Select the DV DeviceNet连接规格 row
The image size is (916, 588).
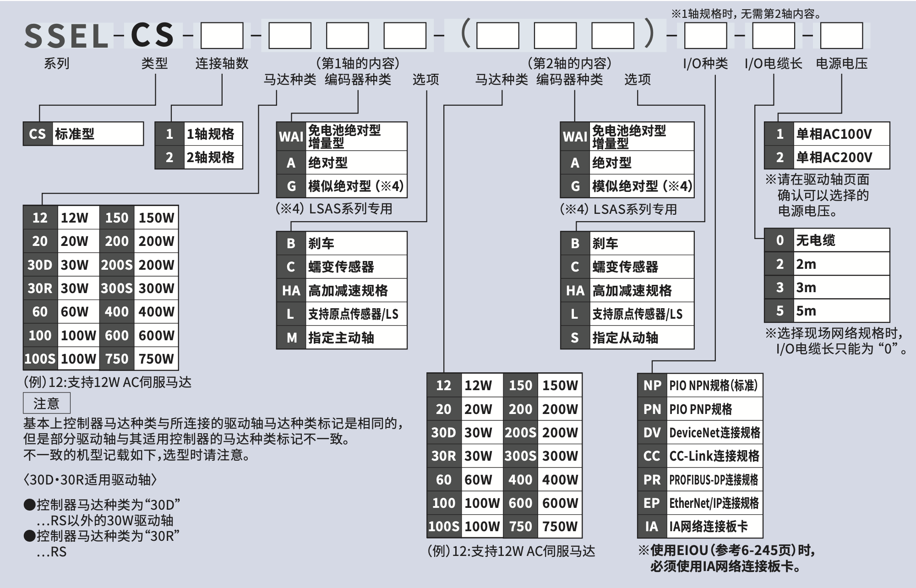[700, 432]
